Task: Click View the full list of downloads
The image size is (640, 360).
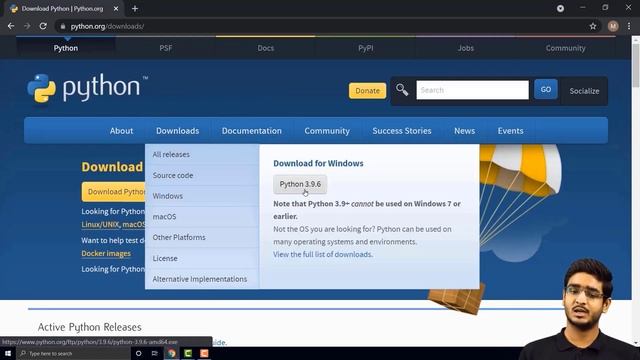Action: point(323,254)
